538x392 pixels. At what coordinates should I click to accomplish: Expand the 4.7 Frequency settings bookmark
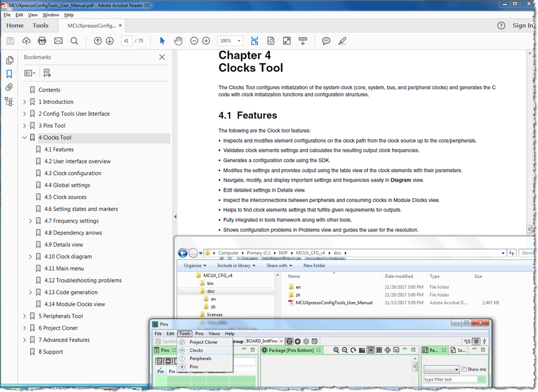pyautogui.click(x=31, y=221)
